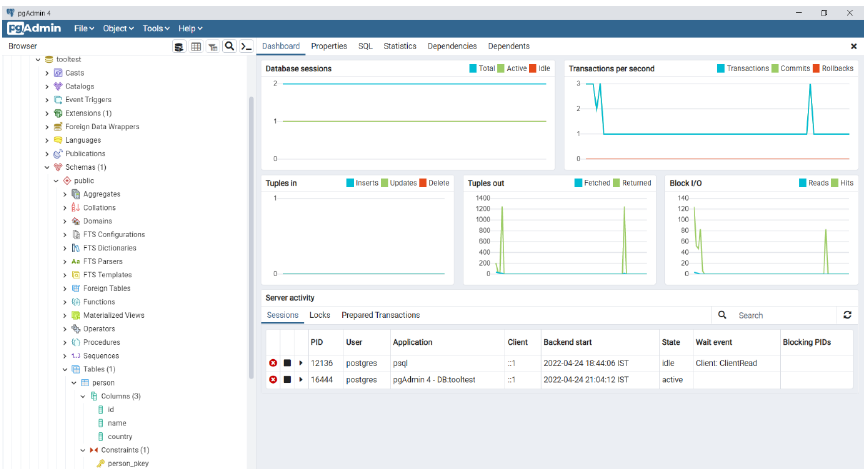Select the name column tree item
Image resolution: width=868 pixels, height=469 pixels.
click(117, 423)
